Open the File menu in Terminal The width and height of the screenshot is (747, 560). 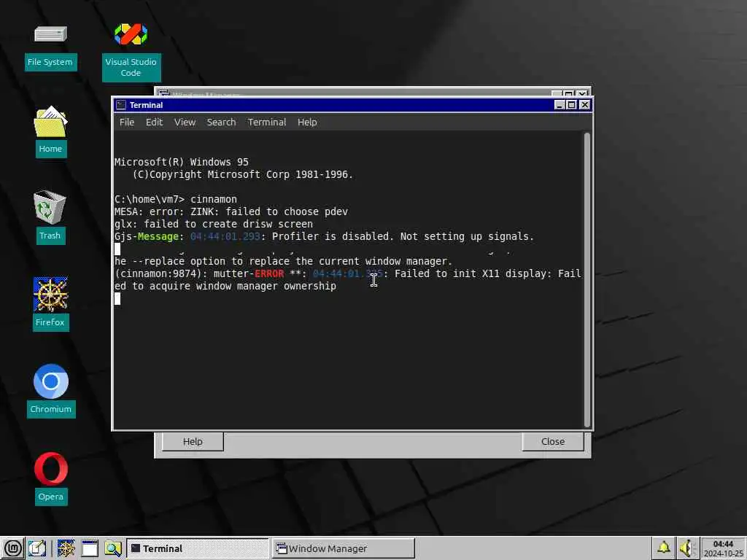127,122
